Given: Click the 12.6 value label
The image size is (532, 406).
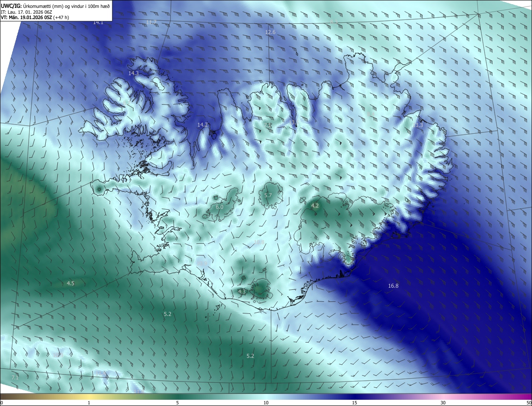Looking at the screenshot, I should pos(270,32).
